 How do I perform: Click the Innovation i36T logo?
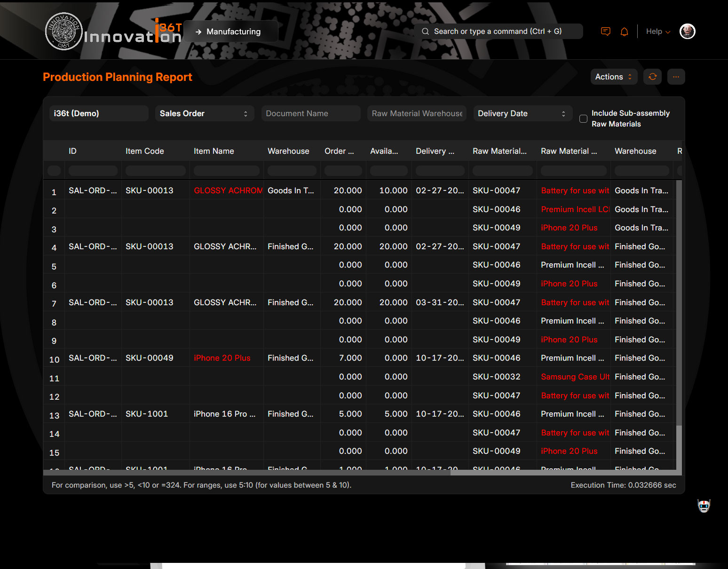113,32
